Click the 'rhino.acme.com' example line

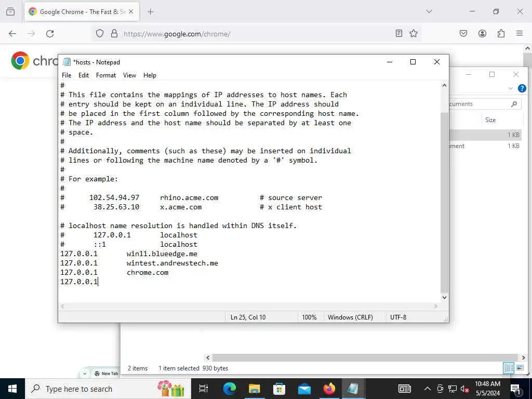(189, 198)
